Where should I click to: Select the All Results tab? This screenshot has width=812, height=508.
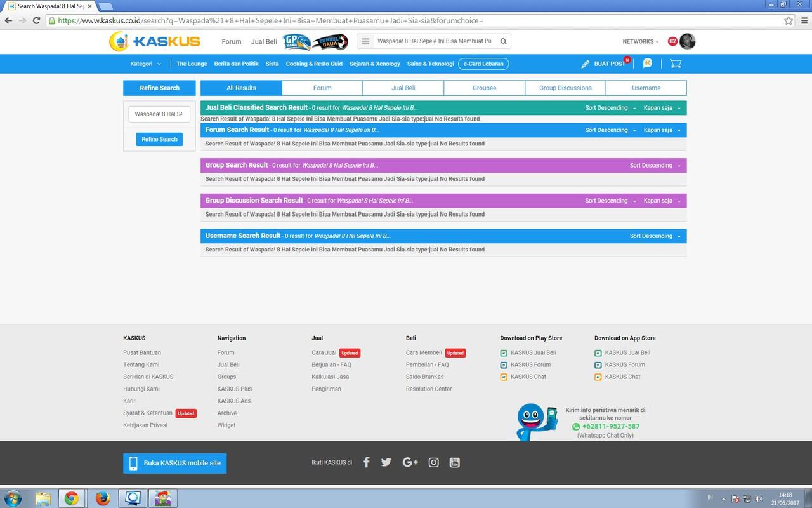point(241,88)
